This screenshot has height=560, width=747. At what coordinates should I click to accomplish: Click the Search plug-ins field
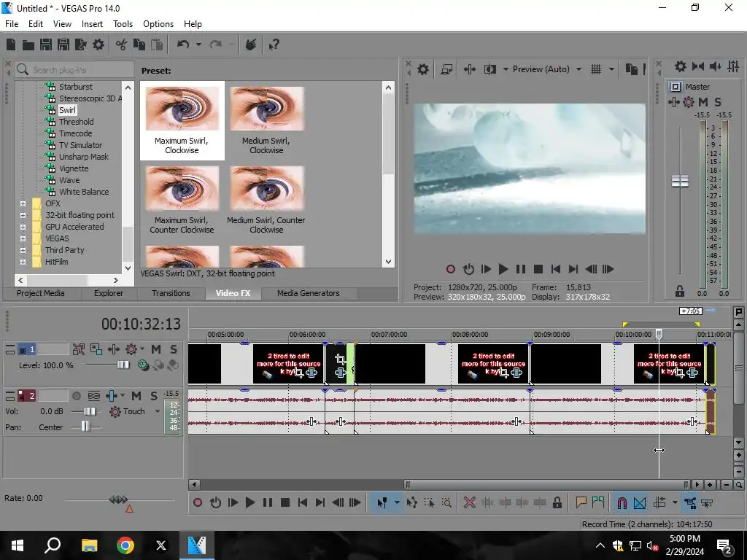pos(74,69)
